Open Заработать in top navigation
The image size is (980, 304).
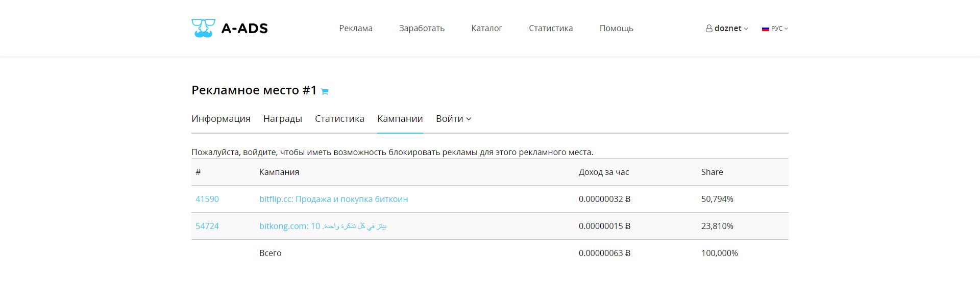pyautogui.click(x=422, y=29)
